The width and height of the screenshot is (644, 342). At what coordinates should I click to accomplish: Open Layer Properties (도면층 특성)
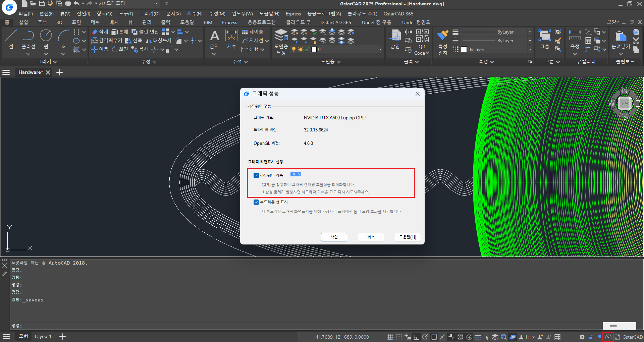[281, 42]
